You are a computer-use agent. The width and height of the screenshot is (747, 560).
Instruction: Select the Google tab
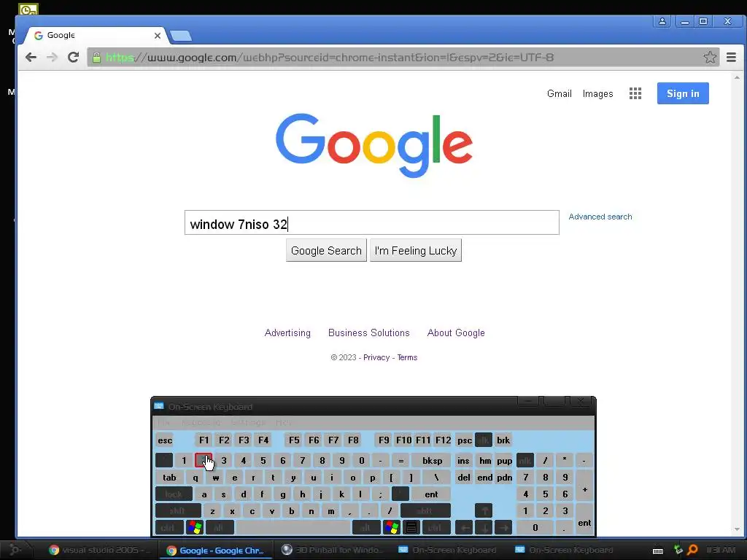[96, 35]
